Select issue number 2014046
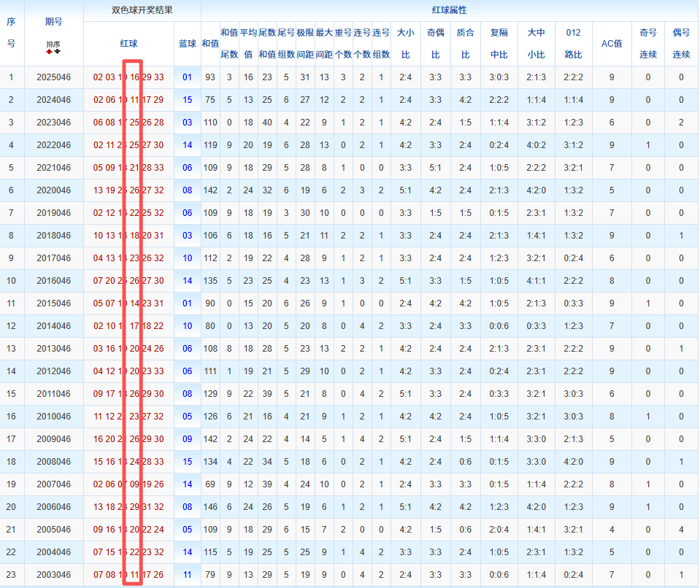Image resolution: width=700 pixels, height=588 pixels. click(x=53, y=326)
